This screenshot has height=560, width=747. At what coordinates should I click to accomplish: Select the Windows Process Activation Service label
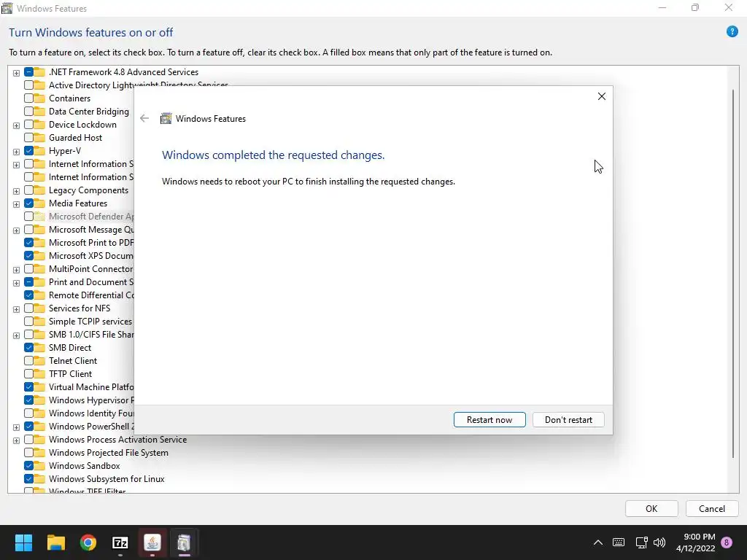click(117, 440)
